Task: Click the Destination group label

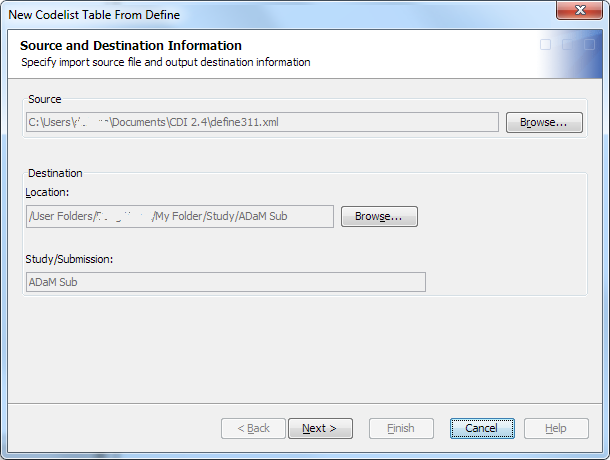Action: tap(55, 173)
